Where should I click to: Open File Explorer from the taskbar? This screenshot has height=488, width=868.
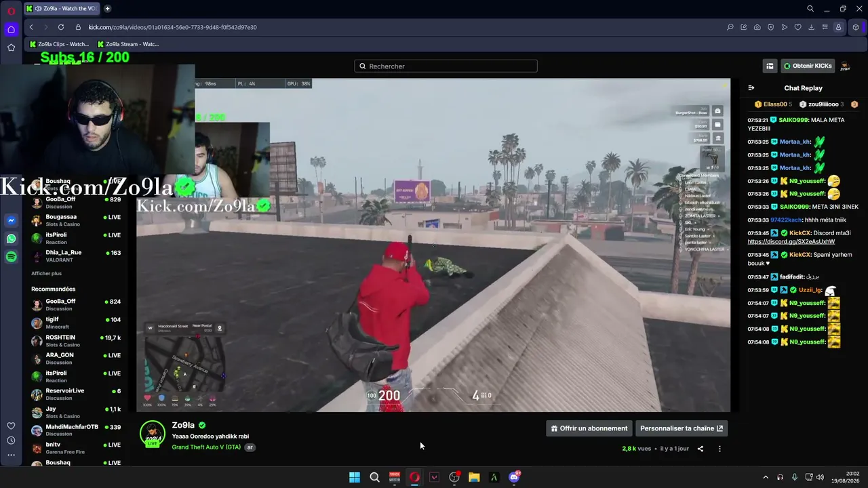(x=474, y=477)
